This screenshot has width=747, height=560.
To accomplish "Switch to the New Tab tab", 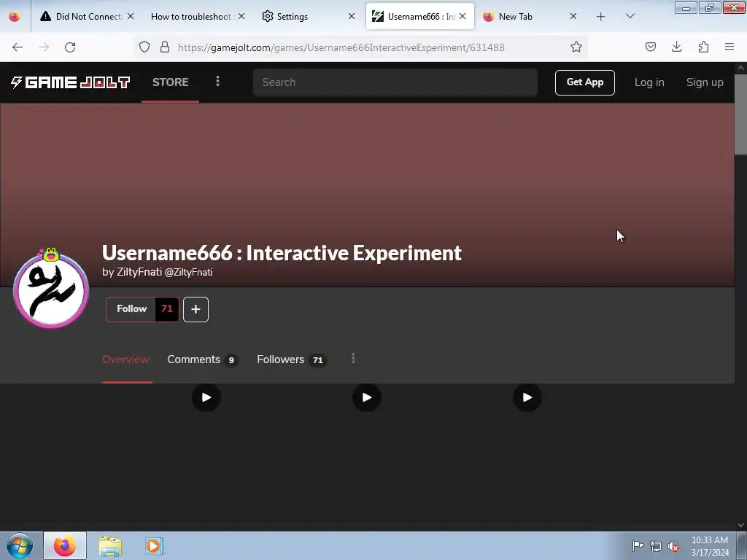I will pyautogui.click(x=530, y=17).
